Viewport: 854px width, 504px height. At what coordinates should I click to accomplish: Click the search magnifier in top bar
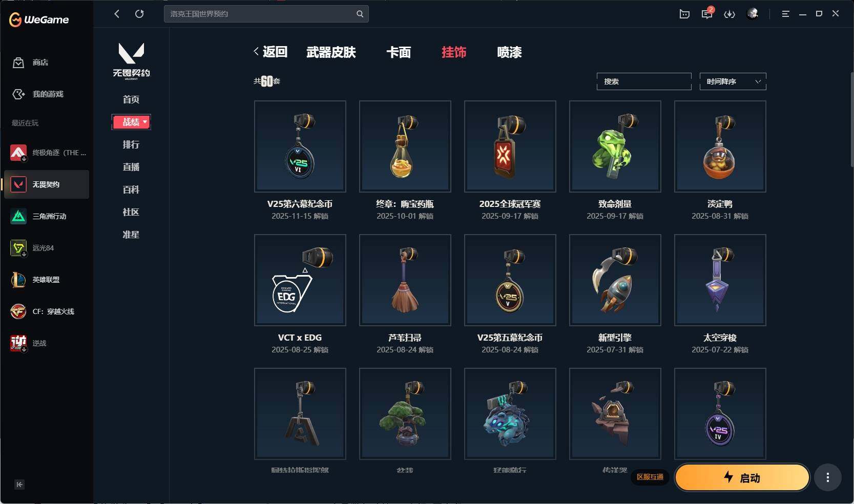[x=360, y=14]
